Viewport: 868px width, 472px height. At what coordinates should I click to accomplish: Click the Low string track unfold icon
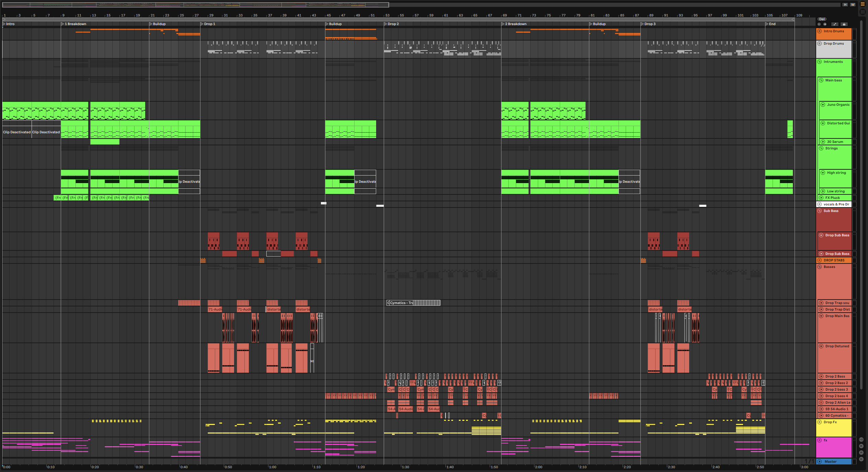point(823,191)
